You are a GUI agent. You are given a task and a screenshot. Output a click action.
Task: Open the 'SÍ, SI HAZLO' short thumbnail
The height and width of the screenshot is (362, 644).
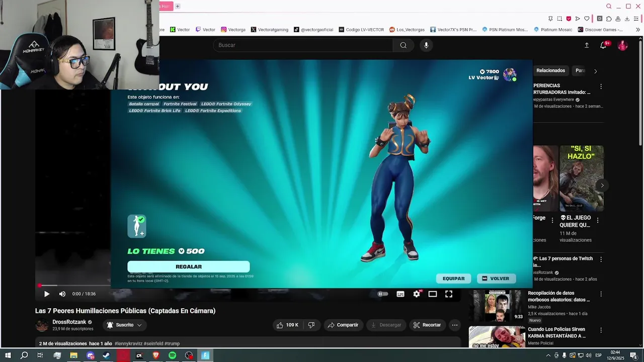click(x=582, y=178)
